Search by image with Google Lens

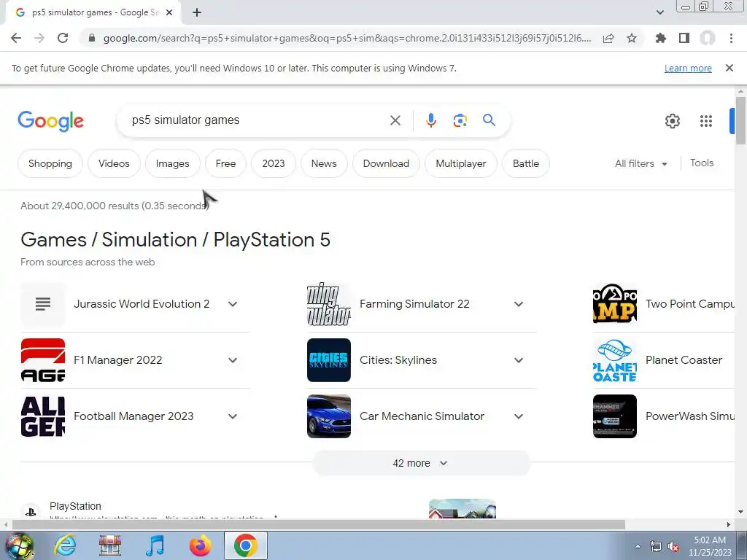(x=460, y=120)
